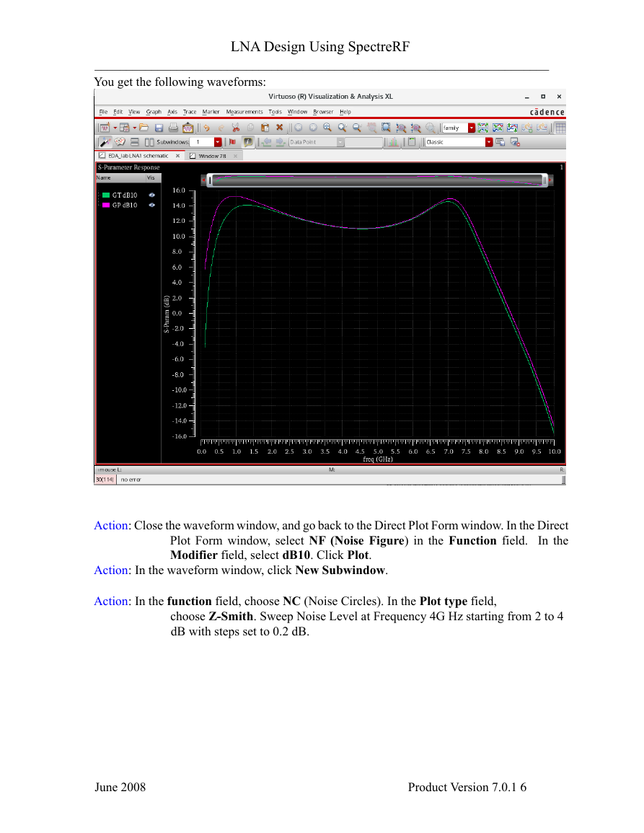Open the Marker menu
Screen dimensions: 644x833
[x=211, y=112]
